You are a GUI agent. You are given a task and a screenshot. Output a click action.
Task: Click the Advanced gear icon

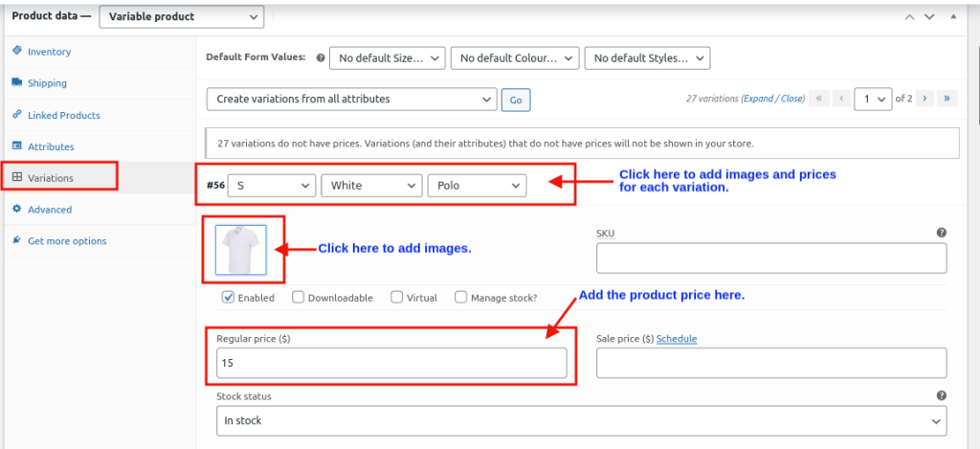pos(17,209)
